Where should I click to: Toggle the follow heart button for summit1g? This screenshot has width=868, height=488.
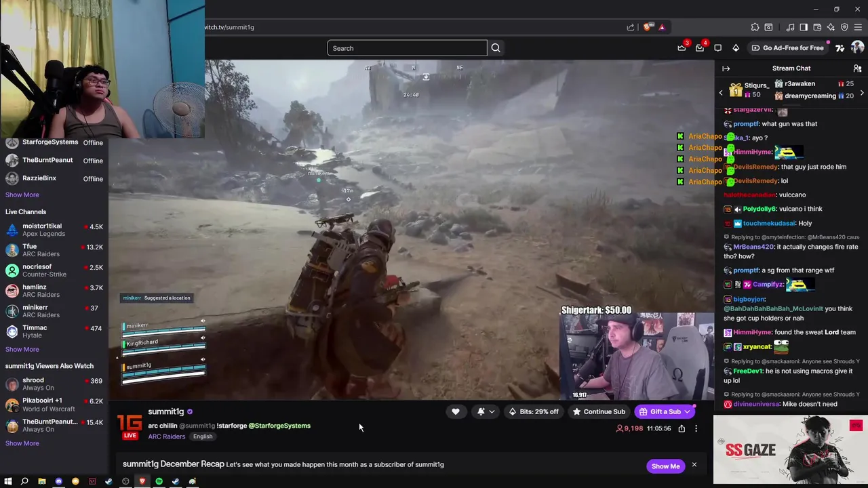tap(456, 411)
